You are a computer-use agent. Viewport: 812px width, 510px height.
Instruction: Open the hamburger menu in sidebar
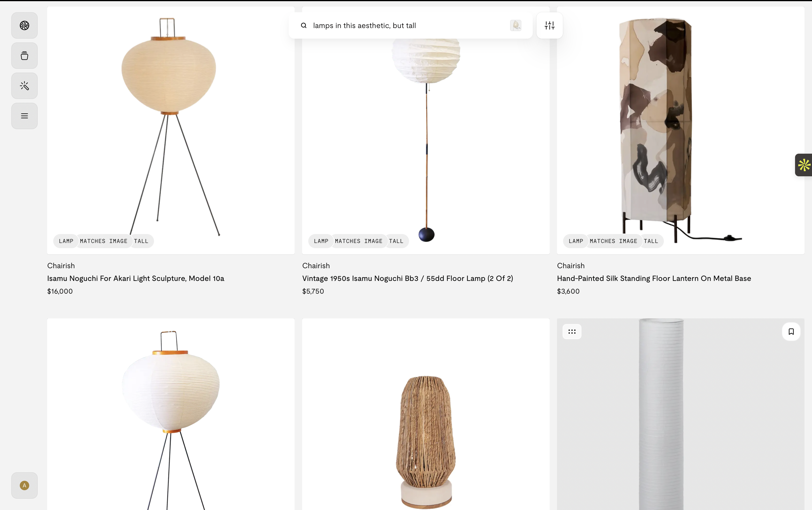[24, 116]
